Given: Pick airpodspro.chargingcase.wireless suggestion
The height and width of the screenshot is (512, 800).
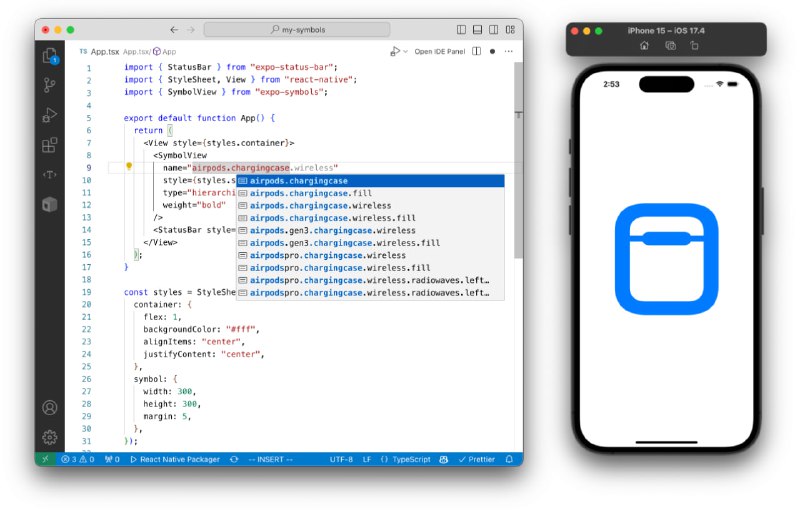Looking at the screenshot, I should [x=370, y=255].
